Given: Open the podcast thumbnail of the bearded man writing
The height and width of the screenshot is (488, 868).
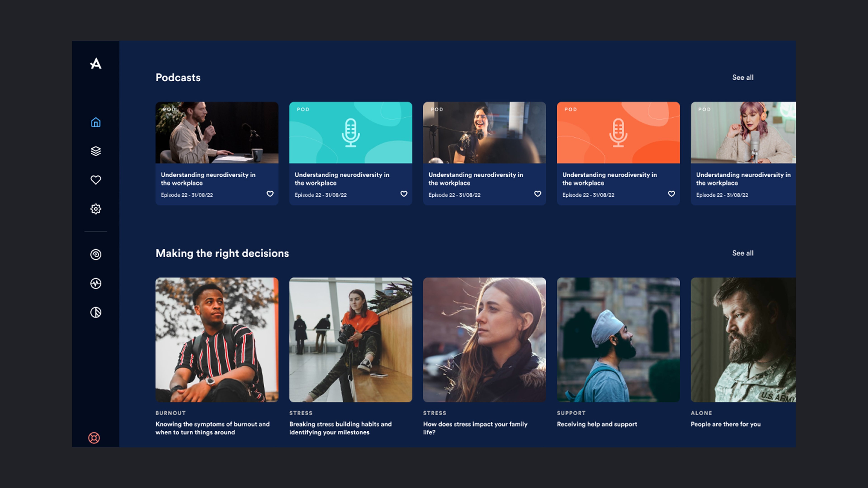Looking at the screenshot, I should click(x=217, y=133).
